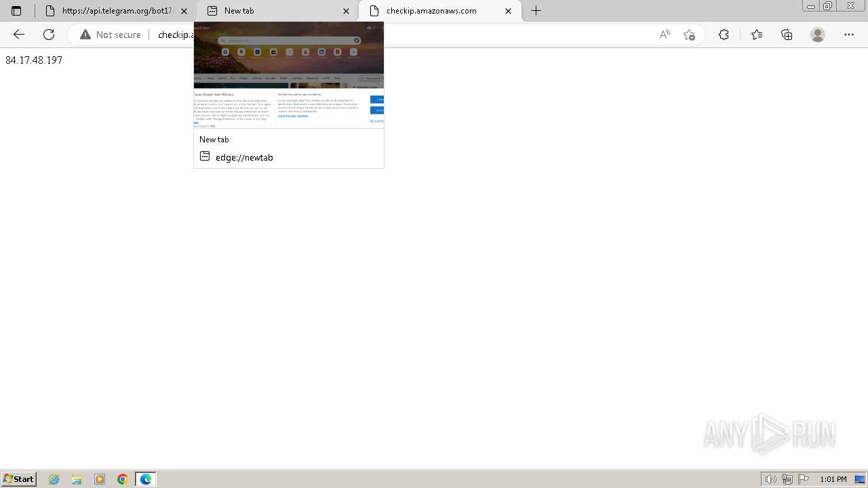Close the New tab tab
Screen dimensions: 868x488
coord(346,11)
